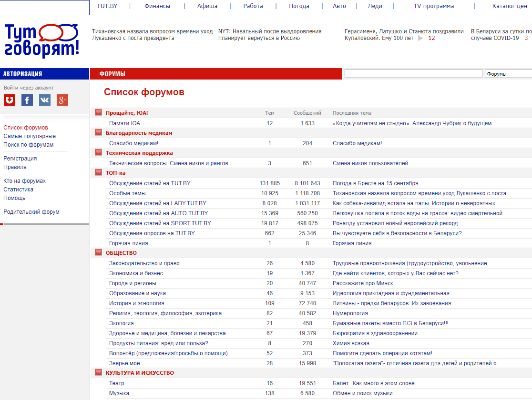Viewport: 532px width, 400px height.
Task: Open 'Технические вопросы. Смена ников и рангов'
Action: tap(169, 163)
